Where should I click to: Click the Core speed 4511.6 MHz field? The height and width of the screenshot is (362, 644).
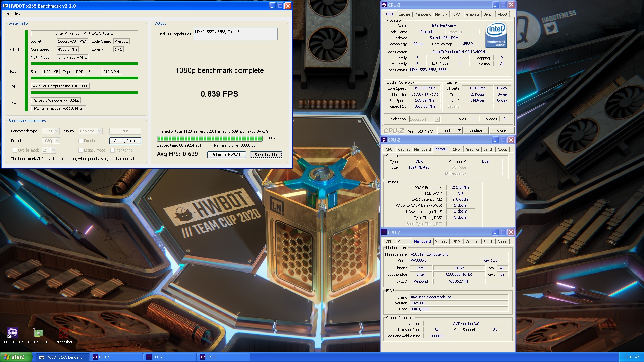pyautogui.click(x=68, y=49)
